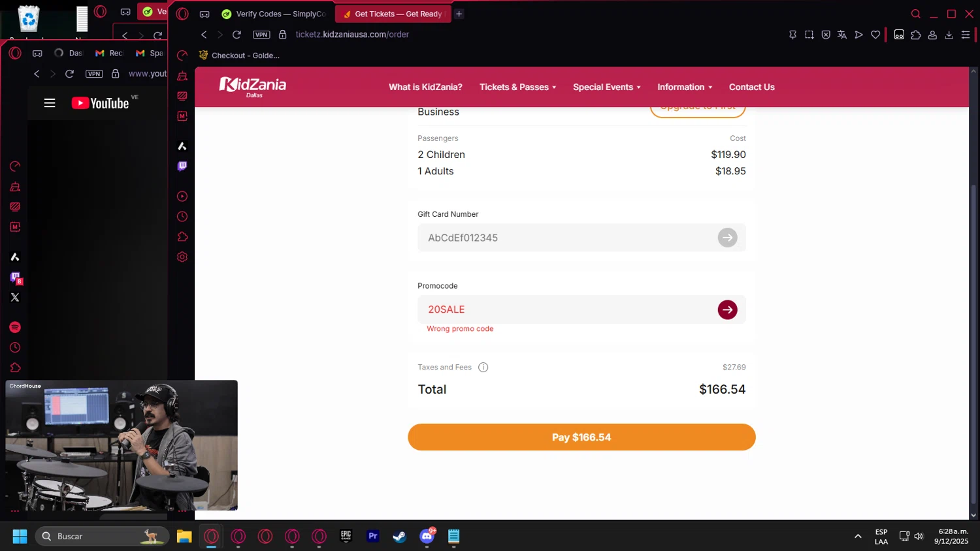Toggle the highlighted GX toolbar square icon
This screenshot has height=551, width=980.
click(899, 35)
